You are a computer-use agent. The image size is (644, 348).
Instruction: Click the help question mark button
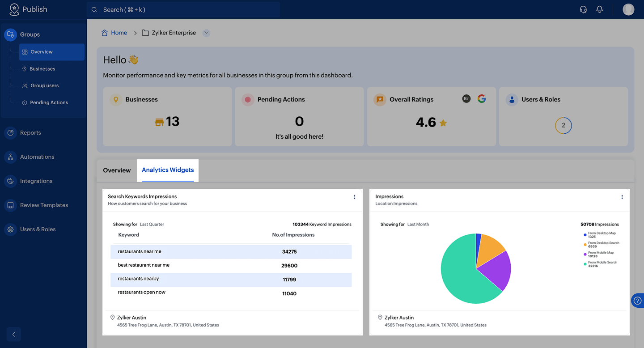[x=638, y=301]
